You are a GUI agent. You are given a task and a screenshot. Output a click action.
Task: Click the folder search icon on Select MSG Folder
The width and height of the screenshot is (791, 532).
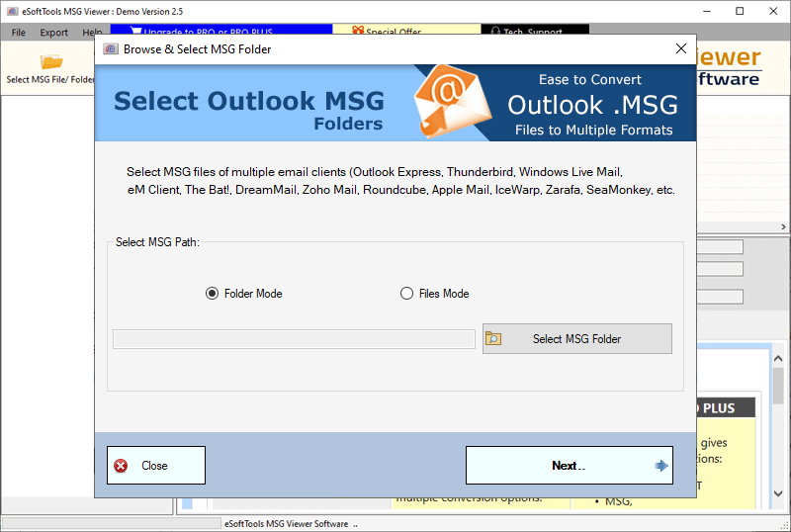tap(492, 339)
